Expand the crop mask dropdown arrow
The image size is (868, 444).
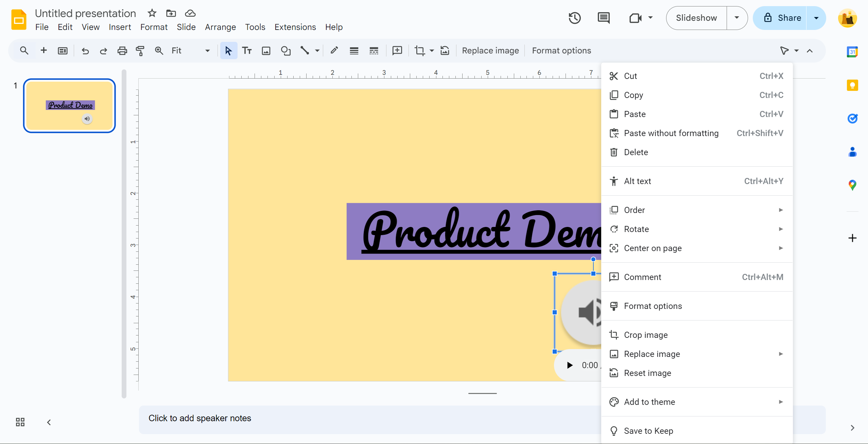[432, 51]
